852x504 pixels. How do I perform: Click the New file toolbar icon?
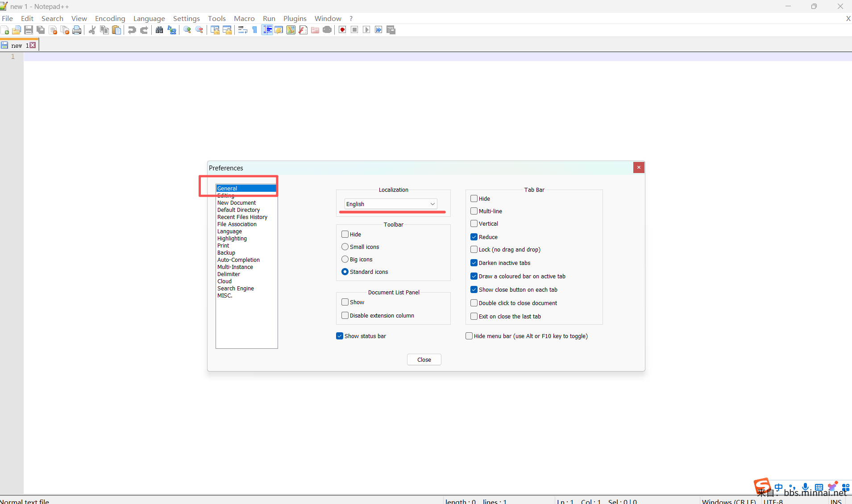pyautogui.click(x=5, y=30)
